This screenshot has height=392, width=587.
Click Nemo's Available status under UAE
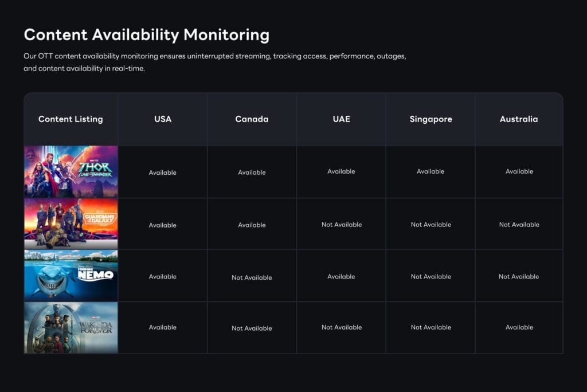341,276
